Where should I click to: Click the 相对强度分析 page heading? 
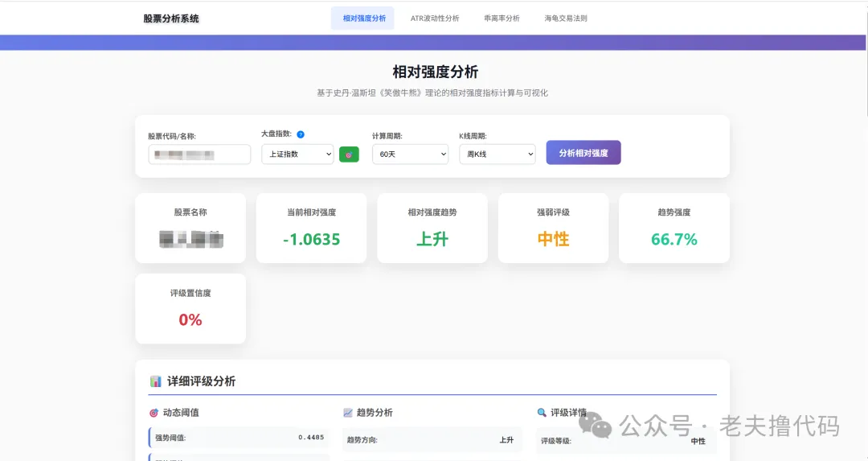pos(435,72)
